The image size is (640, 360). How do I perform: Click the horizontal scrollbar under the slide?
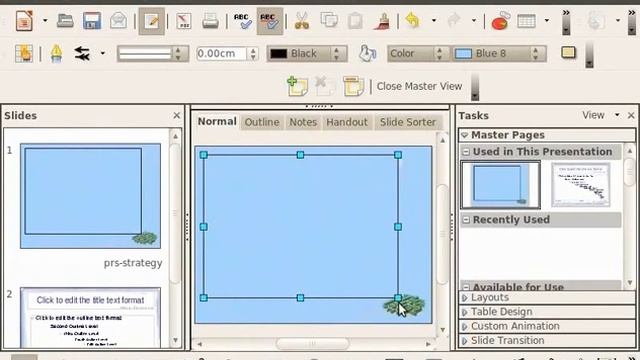pyautogui.click(x=313, y=344)
